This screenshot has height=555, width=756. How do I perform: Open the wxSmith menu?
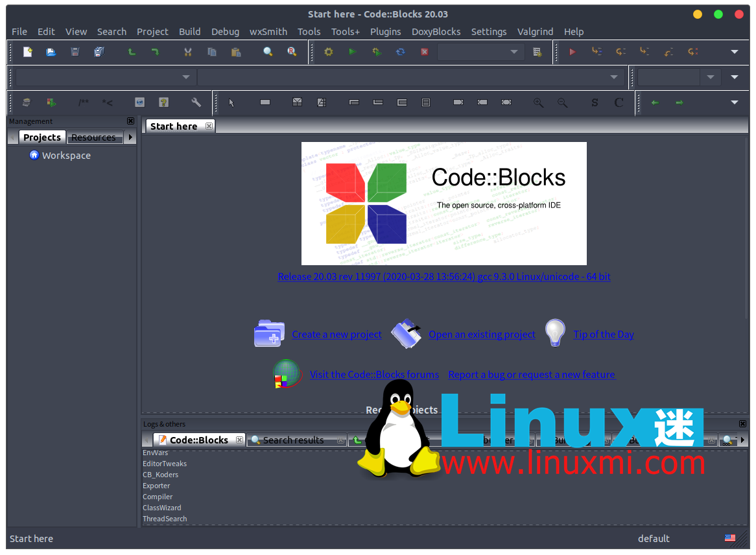pyautogui.click(x=268, y=32)
